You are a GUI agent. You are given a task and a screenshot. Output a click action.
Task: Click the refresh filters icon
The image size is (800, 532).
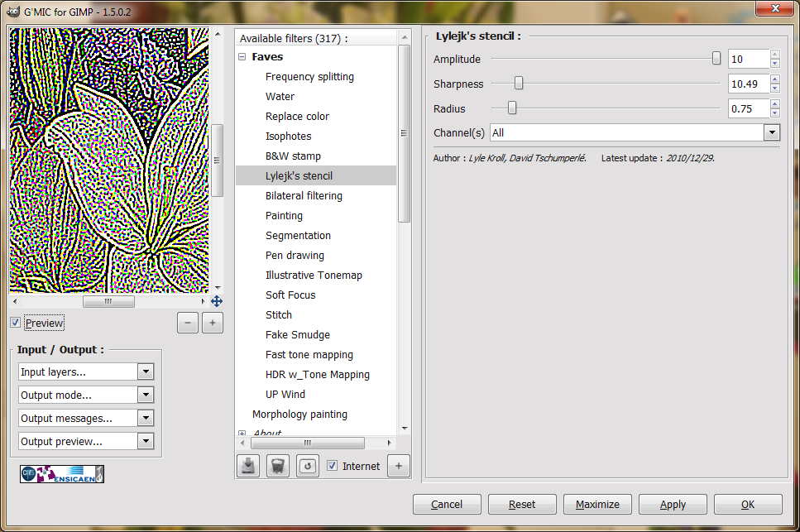[308, 466]
